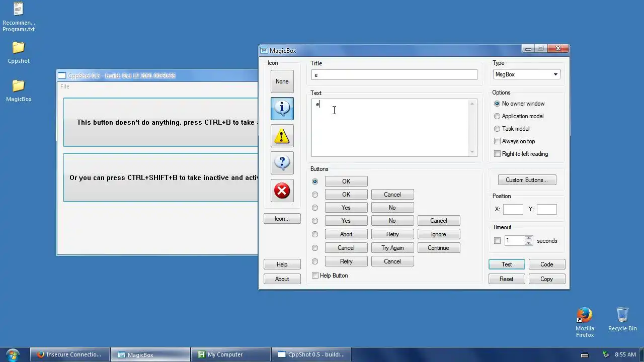This screenshot has width=644, height=362.
Task: Click the Reset button
Action: [x=507, y=279]
